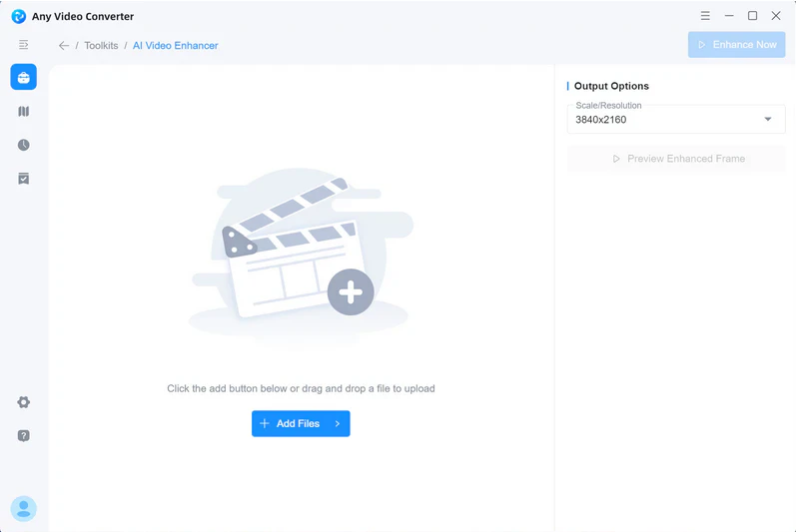Viewport: 796px width, 532px height.
Task: Click the Scale/Resolution dropdown arrow
Action: (768, 120)
